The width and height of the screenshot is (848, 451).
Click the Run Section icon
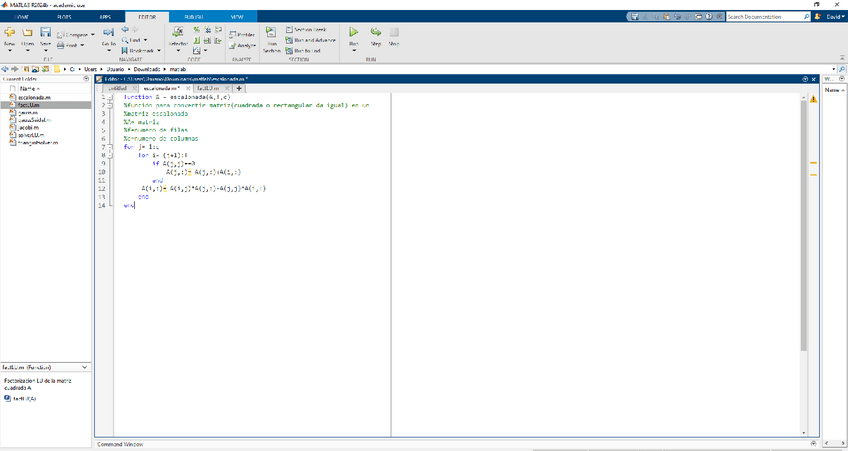(271, 33)
